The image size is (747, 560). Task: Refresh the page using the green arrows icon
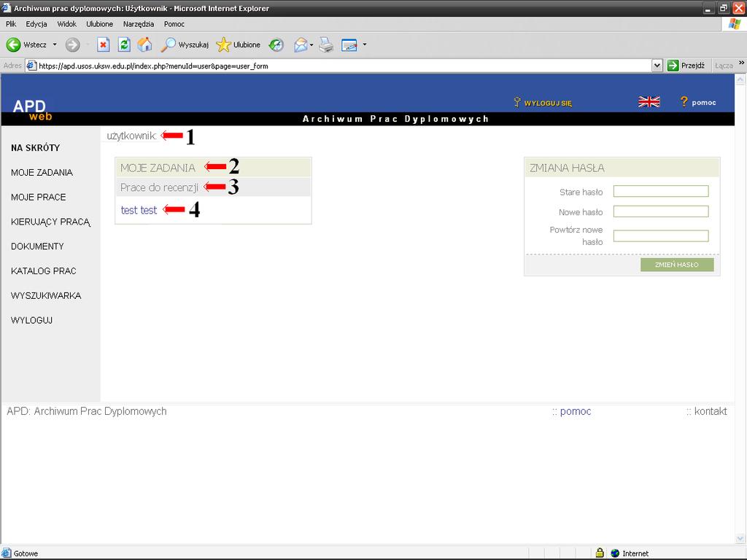click(124, 44)
